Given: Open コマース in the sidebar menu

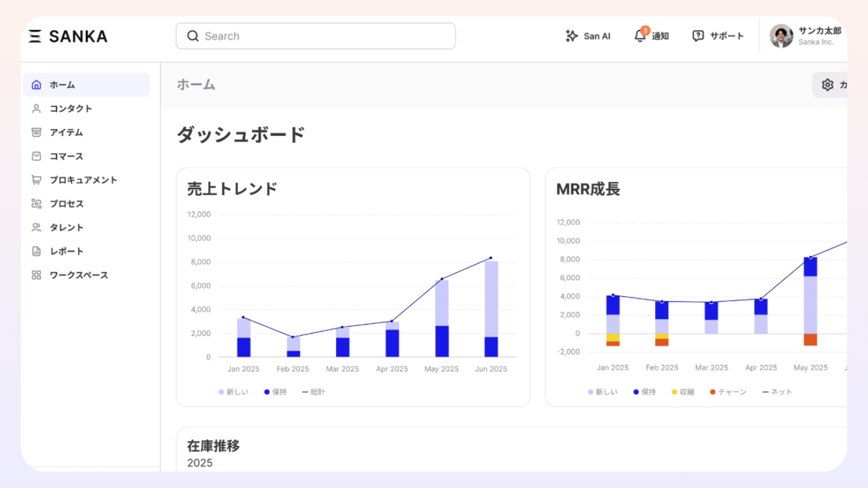Looking at the screenshot, I should click(x=67, y=156).
